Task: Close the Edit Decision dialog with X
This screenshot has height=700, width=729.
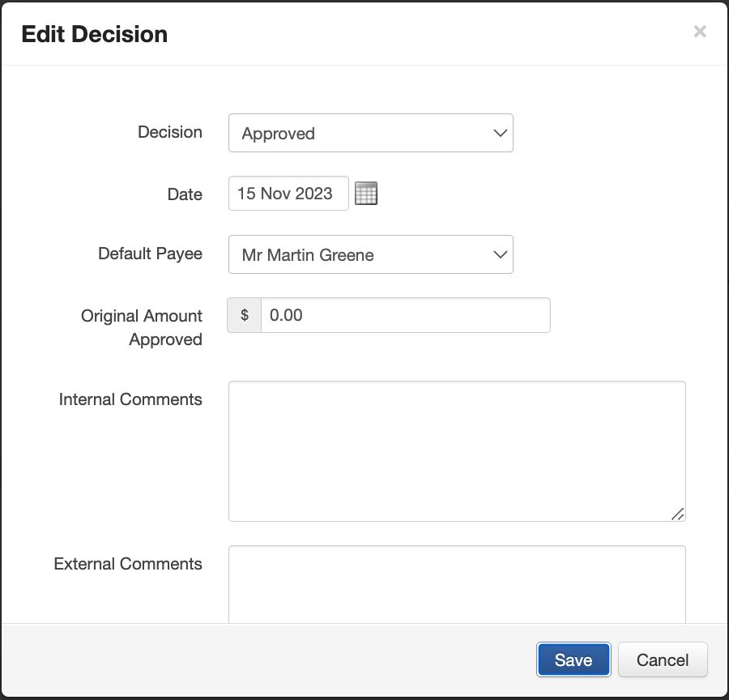Action: pos(700,32)
